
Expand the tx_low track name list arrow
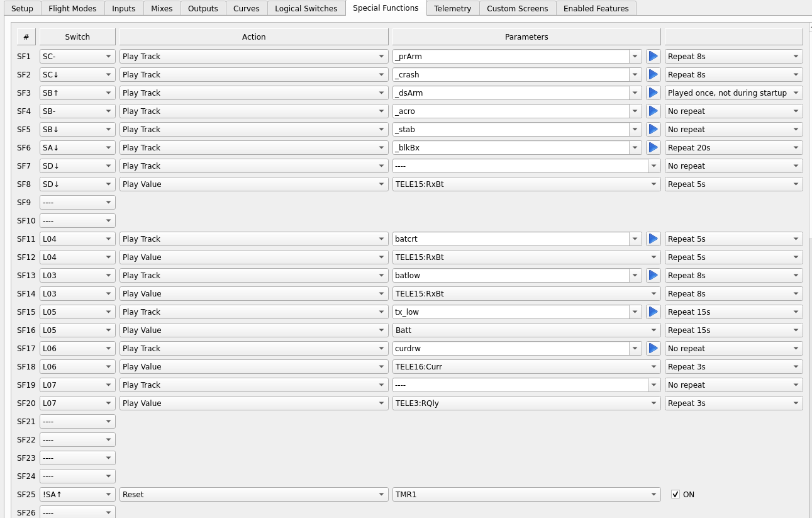click(636, 312)
